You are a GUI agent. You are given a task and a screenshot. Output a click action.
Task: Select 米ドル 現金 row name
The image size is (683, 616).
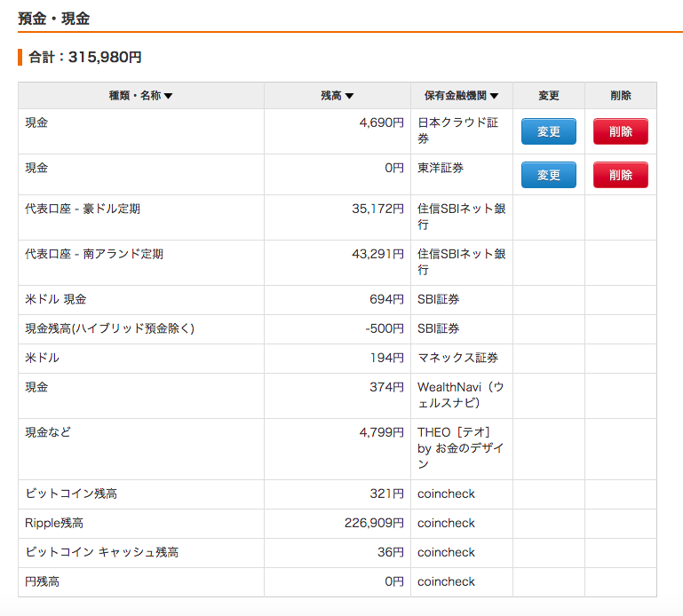coord(56,299)
